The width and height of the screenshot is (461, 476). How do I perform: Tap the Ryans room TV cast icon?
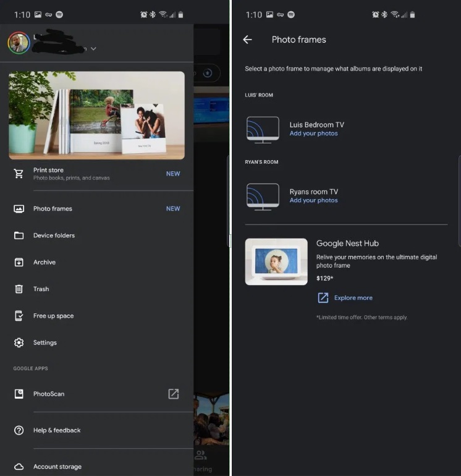263,197
